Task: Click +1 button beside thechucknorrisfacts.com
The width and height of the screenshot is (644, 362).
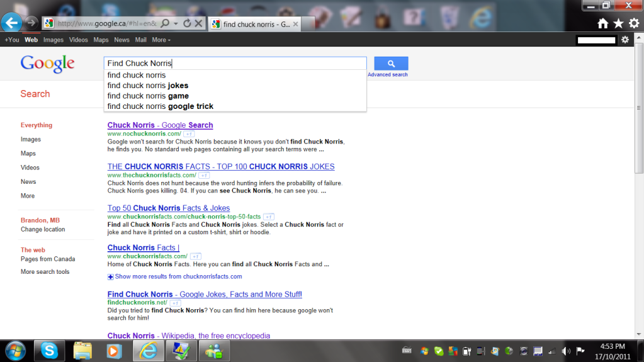Action: click(x=204, y=176)
